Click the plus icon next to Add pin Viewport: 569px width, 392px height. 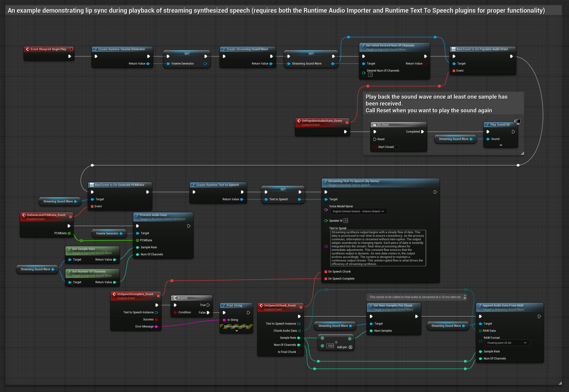(x=350, y=347)
